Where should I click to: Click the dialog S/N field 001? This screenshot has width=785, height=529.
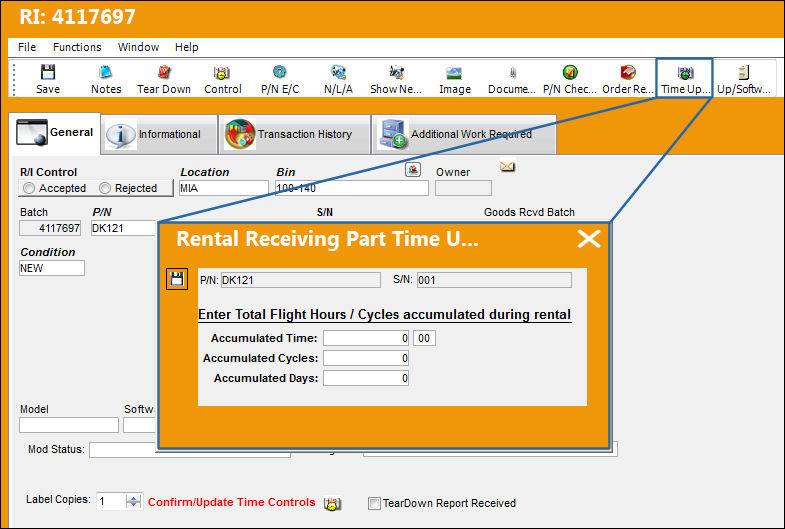(x=494, y=280)
